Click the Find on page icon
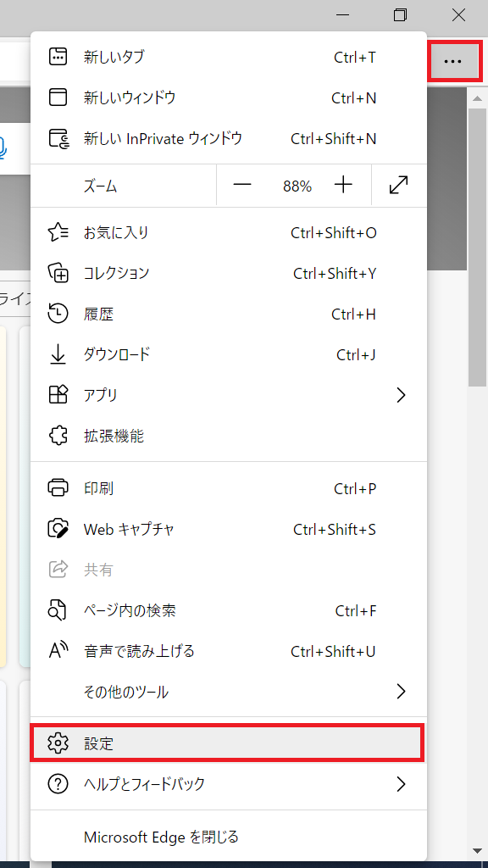The width and height of the screenshot is (488, 868). coord(58,610)
